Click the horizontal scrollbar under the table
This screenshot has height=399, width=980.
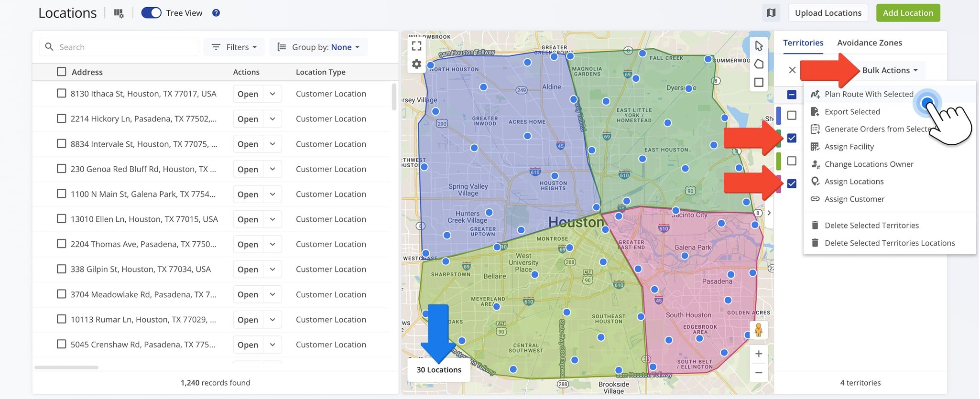(x=66, y=367)
